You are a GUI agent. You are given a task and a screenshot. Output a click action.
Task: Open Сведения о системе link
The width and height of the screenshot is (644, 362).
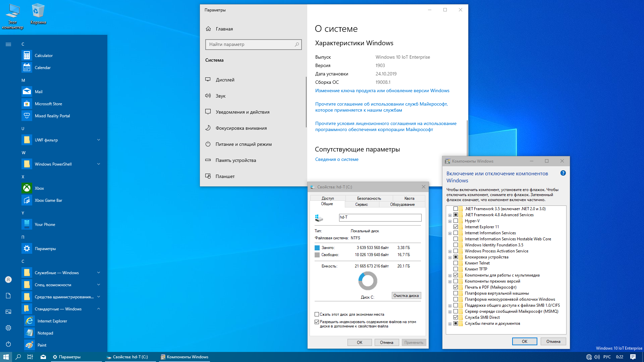point(337,160)
